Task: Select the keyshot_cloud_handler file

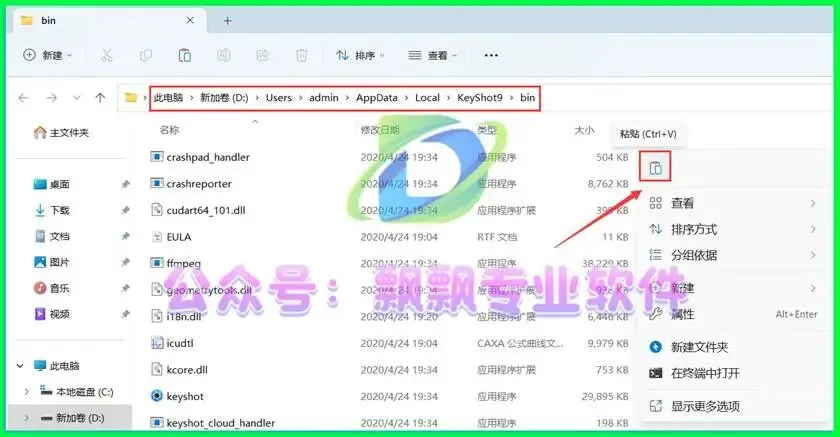Action: tap(213, 423)
